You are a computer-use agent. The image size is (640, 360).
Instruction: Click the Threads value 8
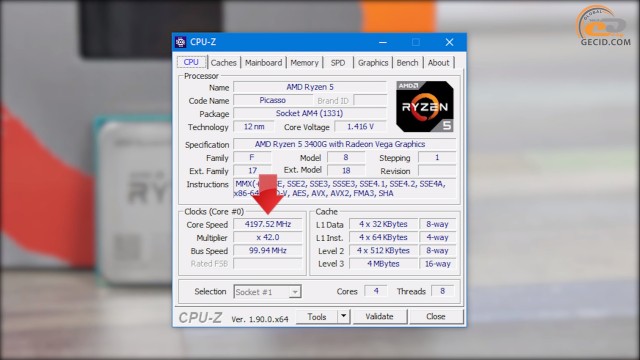tap(442, 291)
